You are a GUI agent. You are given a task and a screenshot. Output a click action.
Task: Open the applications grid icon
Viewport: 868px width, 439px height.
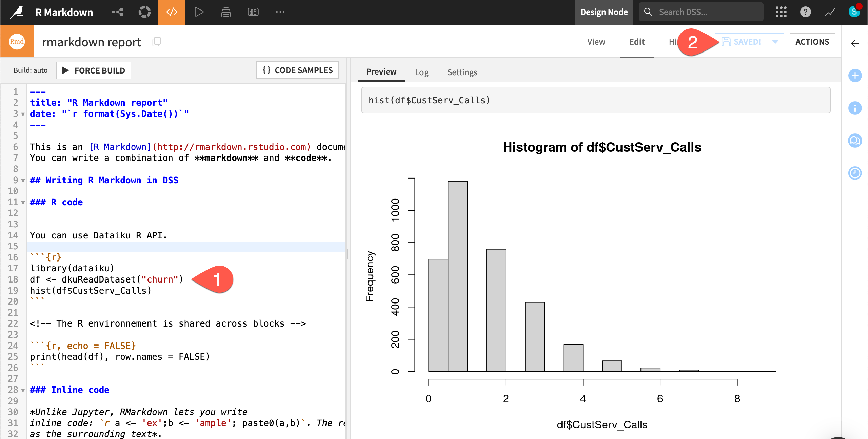click(781, 12)
